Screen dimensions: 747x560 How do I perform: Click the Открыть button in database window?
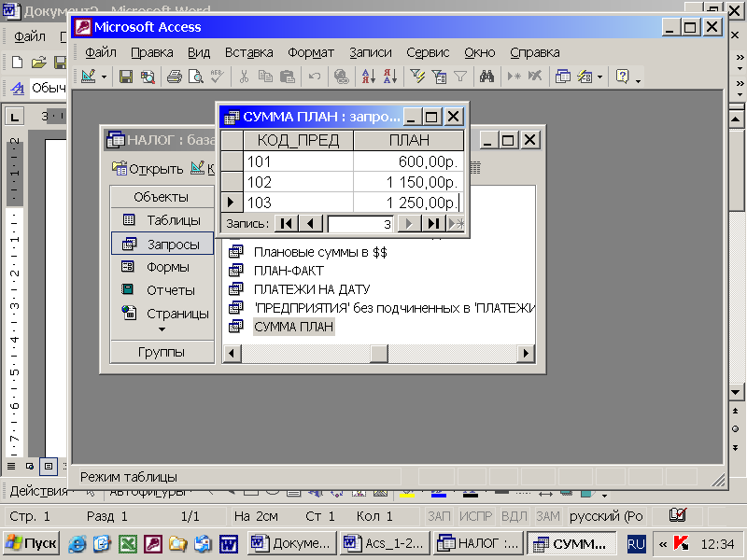pos(148,169)
